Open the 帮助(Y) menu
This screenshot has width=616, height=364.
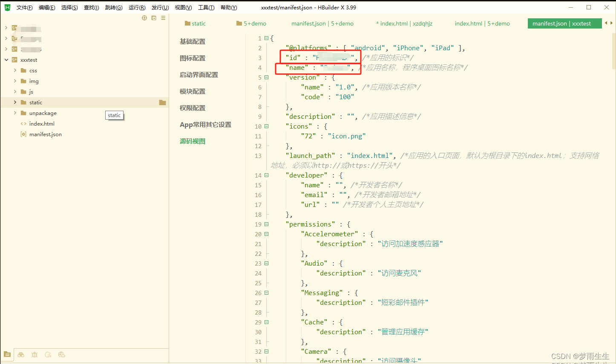coord(229,8)
